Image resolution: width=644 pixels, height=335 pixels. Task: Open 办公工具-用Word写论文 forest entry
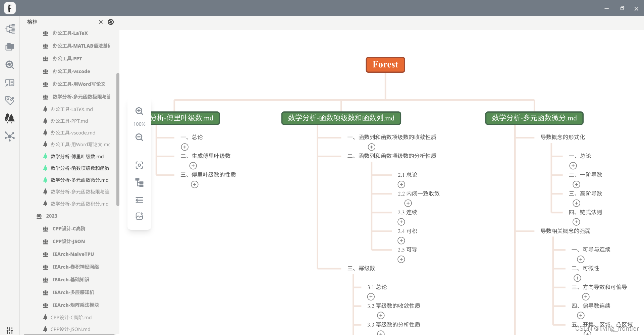pyautogui.click(x=79, y=84)
